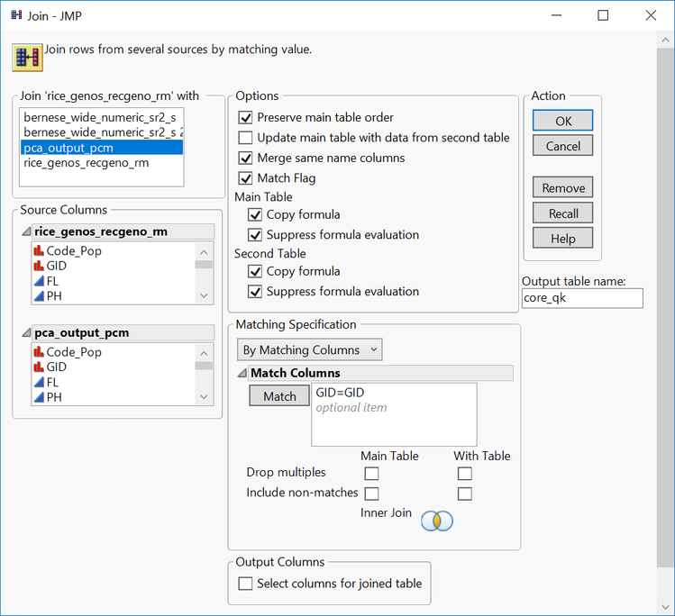Click the Recall button
The height and width of the screenshot is (616, 675).
click(562, 213)
